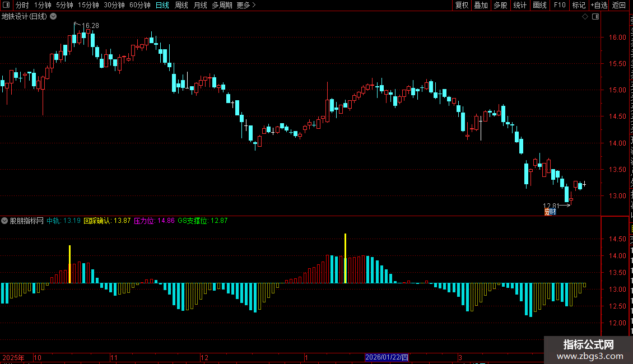This screenshot has width=633, height=364.
Task: Click the 中轨: 13.19 indicator value
Action: 63,221
